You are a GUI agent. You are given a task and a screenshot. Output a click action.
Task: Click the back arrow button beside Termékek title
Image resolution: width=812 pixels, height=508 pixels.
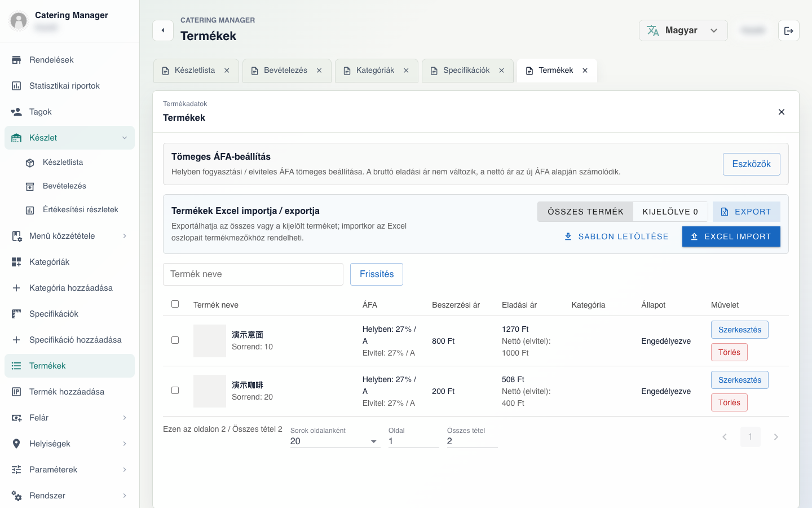pos(163,30)
